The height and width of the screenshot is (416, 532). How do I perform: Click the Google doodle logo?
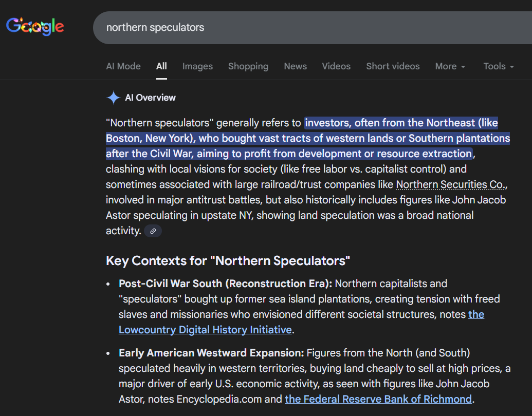[x=35, y=26]
